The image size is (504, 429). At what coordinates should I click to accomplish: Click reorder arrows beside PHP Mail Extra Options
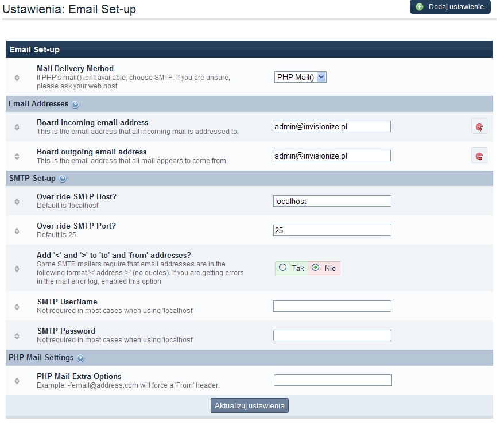coord(17,380)
